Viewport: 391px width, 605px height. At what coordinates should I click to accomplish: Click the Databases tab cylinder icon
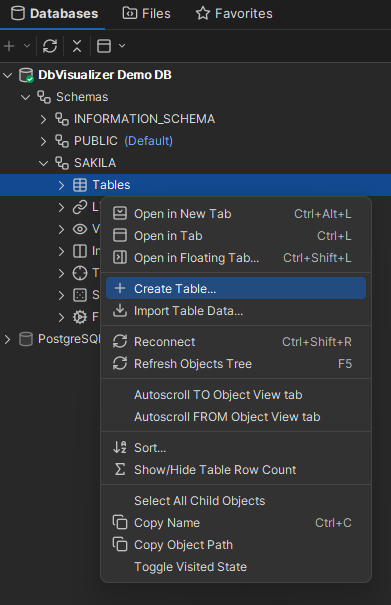18,14
